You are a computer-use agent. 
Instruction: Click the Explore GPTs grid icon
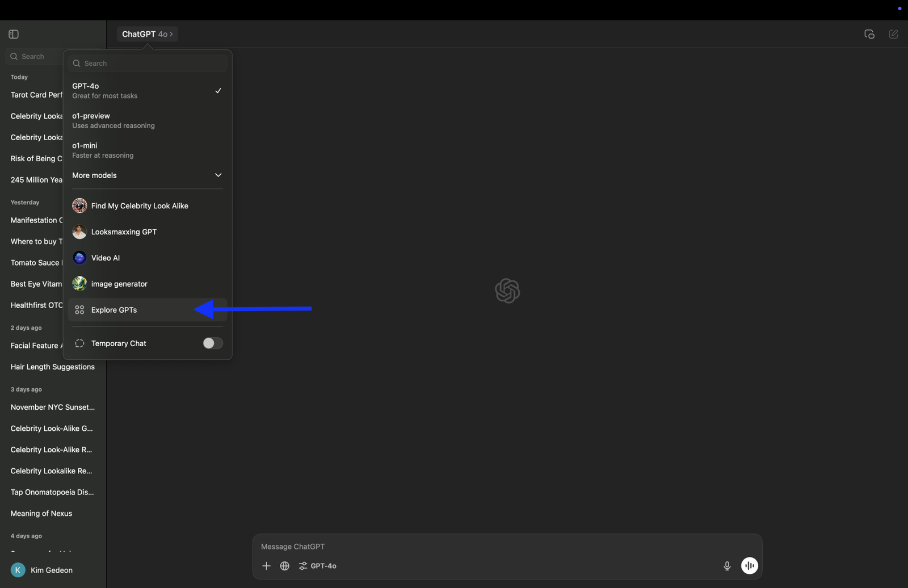tap(79, 310)
